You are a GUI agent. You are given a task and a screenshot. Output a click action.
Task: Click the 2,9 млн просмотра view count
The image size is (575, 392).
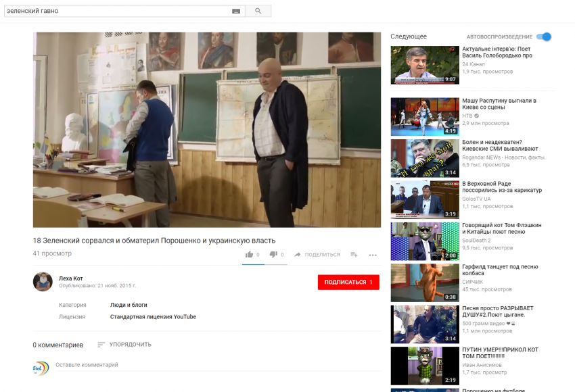click(486, 124)
